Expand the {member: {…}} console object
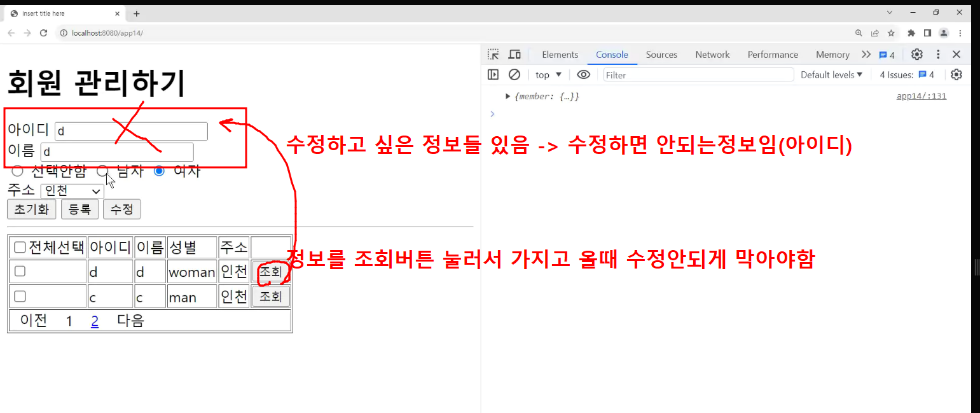The width and height of the screenshot is (980, 413). click(x=507, y=96)
